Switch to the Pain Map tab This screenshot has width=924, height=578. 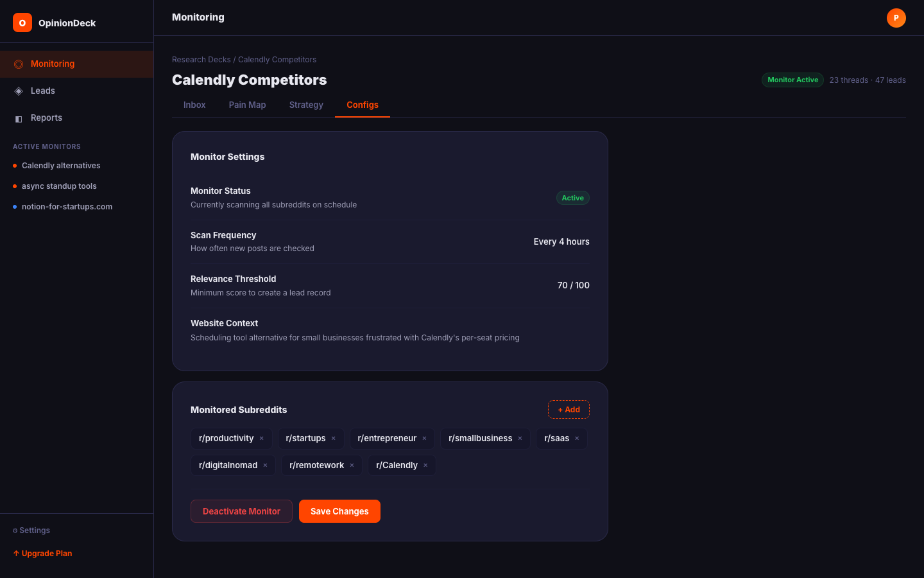pyautogui.click(x=247, y=105)
